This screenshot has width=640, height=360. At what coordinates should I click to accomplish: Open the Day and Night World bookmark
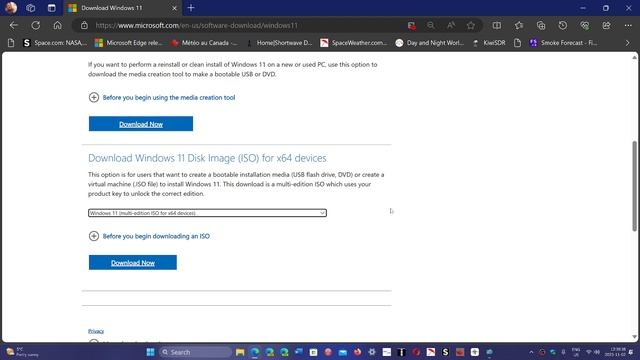[430, 42]
